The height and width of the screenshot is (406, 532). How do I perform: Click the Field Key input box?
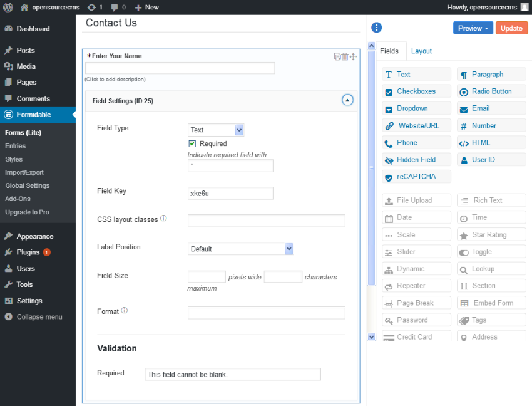(x=230, y=194)
